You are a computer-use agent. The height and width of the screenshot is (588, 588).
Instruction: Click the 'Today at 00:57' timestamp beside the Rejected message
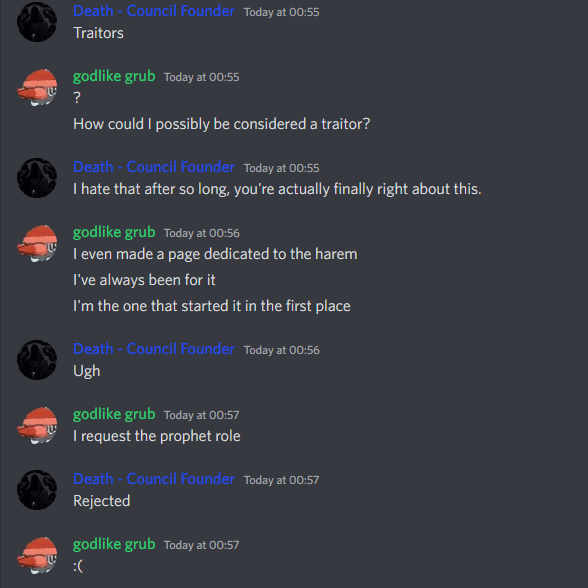coord(282,480)
